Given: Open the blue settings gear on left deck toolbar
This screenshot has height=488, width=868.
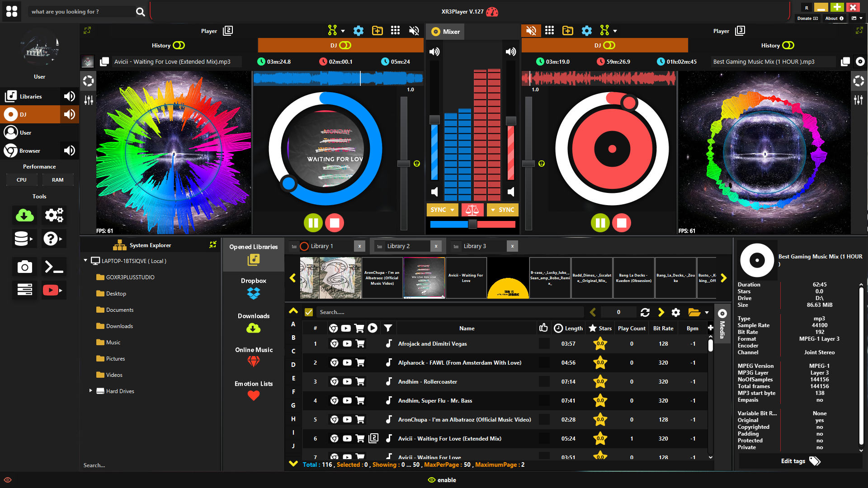Looking at the screenshot, I should click(359, 30).
